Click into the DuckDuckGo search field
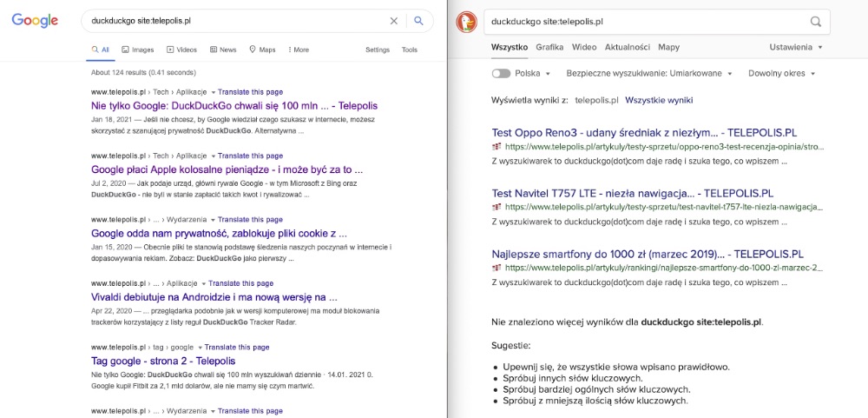This screenshot has height=418, width=868. tap(642, 22)
